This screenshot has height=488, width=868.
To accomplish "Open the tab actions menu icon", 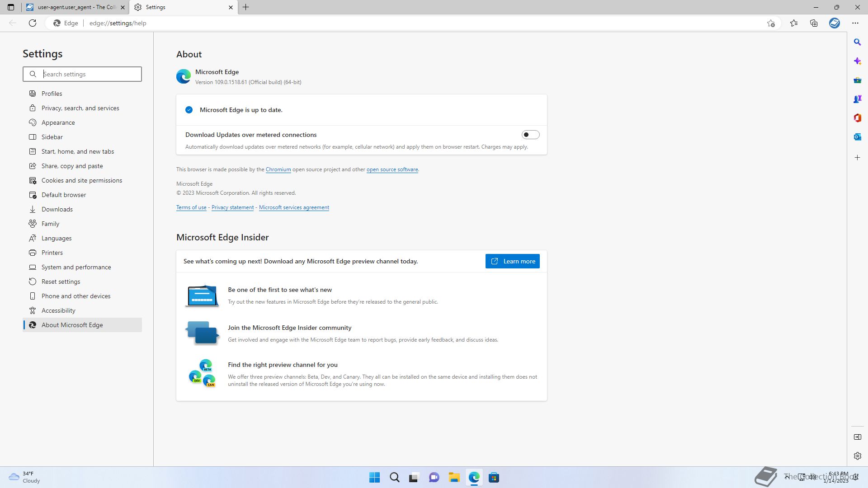I will [11, 7].
